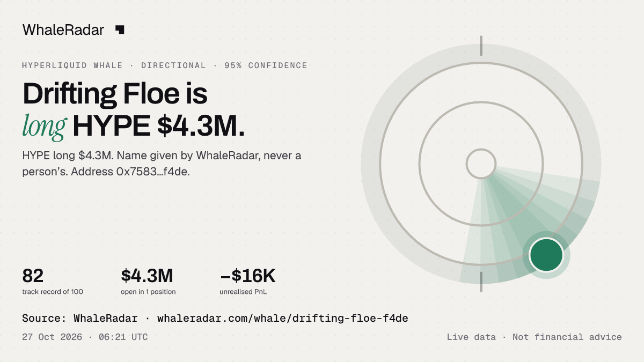Image resolution: width=644 pixels, height=362 pixels.
Task: Click the $4.3M open position stat
Action: pyautogui.click(x=147, y=276)
